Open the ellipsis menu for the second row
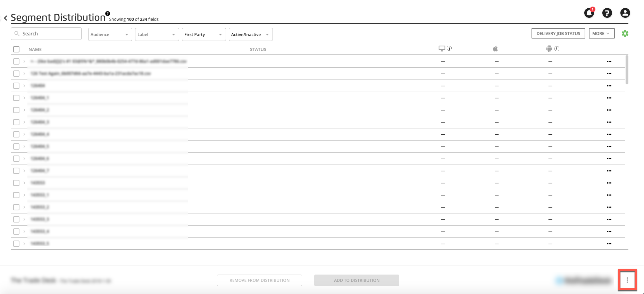Screen dimensions: 644x294 coord(609,74)
